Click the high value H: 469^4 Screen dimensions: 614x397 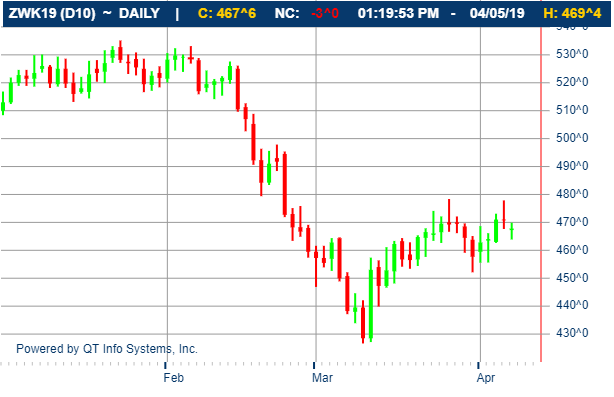point(572,13)
